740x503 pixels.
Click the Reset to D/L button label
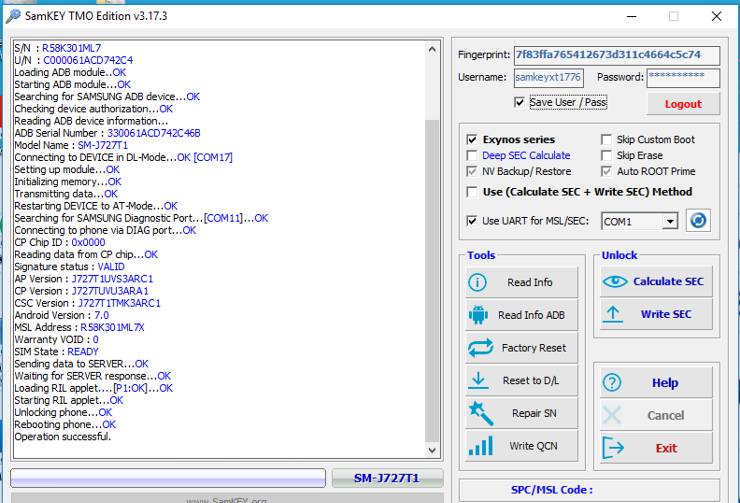coord(530,380)
